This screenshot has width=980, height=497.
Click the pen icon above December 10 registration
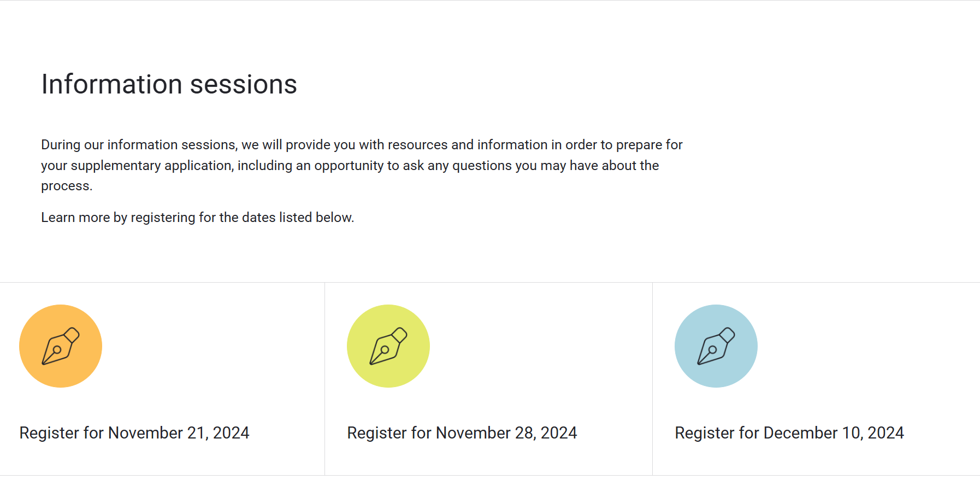716,346
